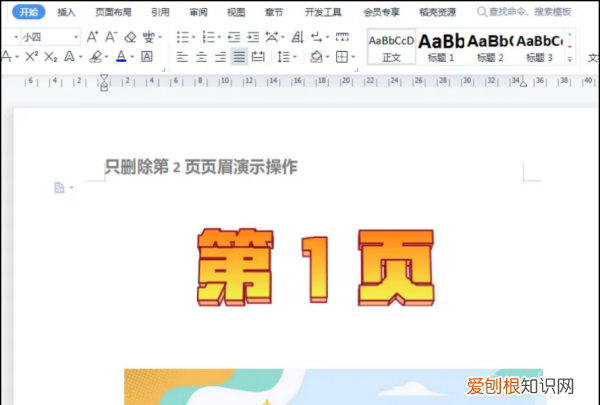The image size is (600, 405).
Task: Expand font color dropdown arrow
Action: 132,57
